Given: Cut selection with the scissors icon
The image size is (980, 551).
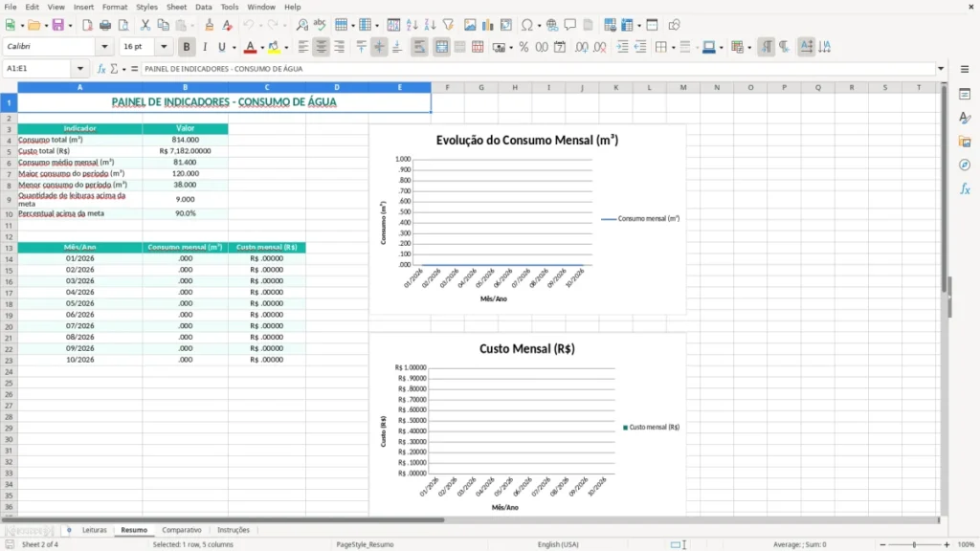Looking at the screenshot, I should [145, 25].
